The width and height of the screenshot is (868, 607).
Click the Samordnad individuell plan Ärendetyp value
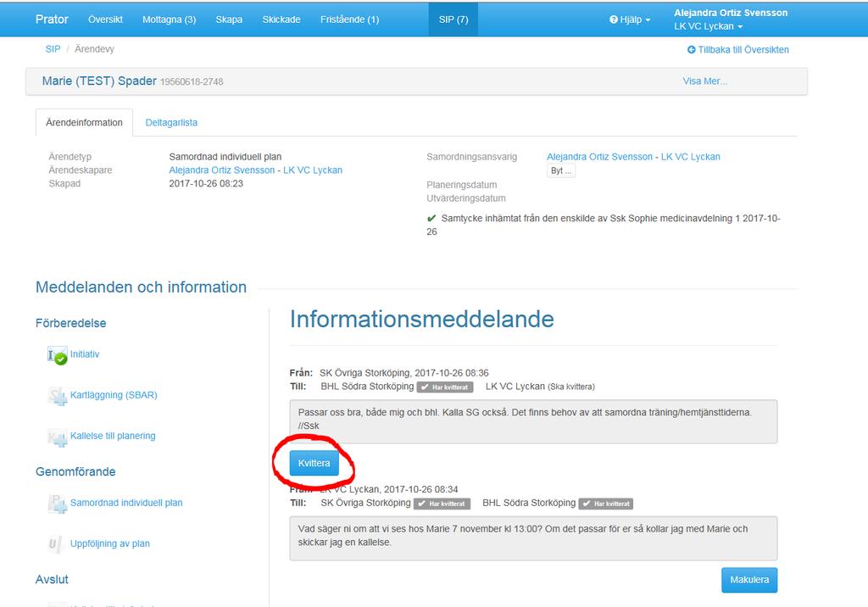click(225, 157)
